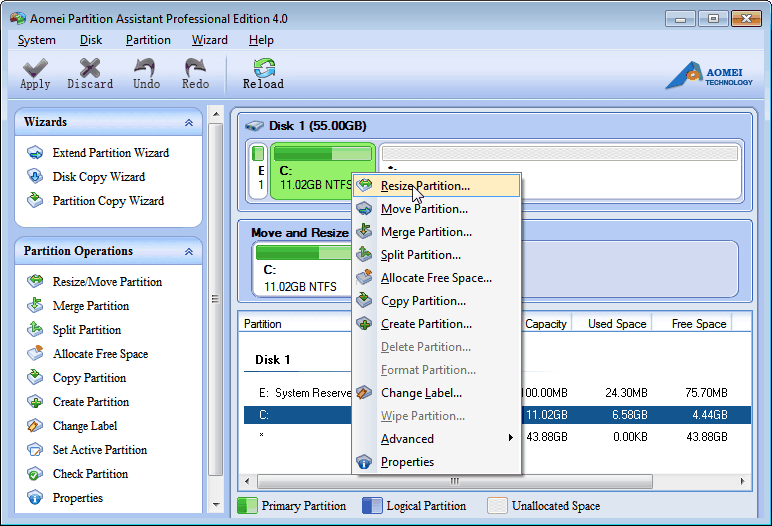Click the Primary Partition green legend swatch
The height and width of the screenshot is (526, 772).
point(246,506)
